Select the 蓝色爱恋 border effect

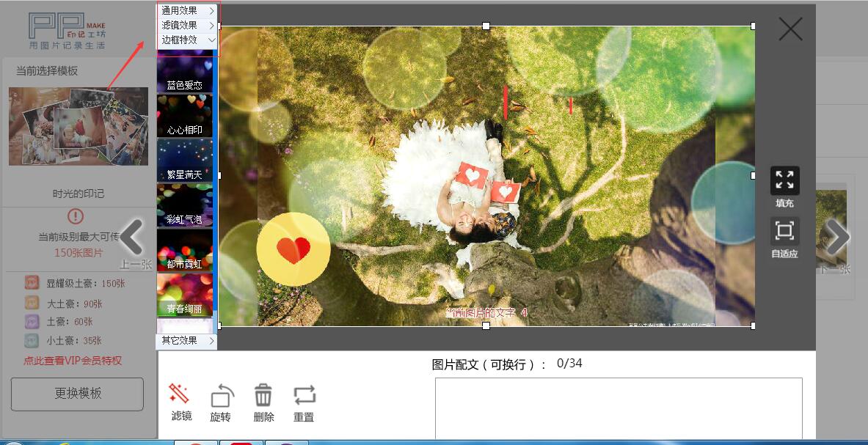point(185,73)
